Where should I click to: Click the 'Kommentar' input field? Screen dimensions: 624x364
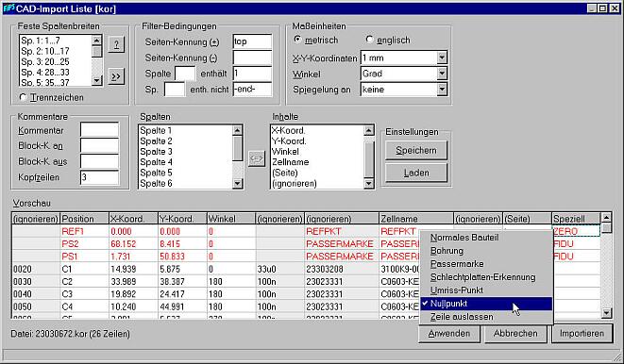(x=99, y=130)
